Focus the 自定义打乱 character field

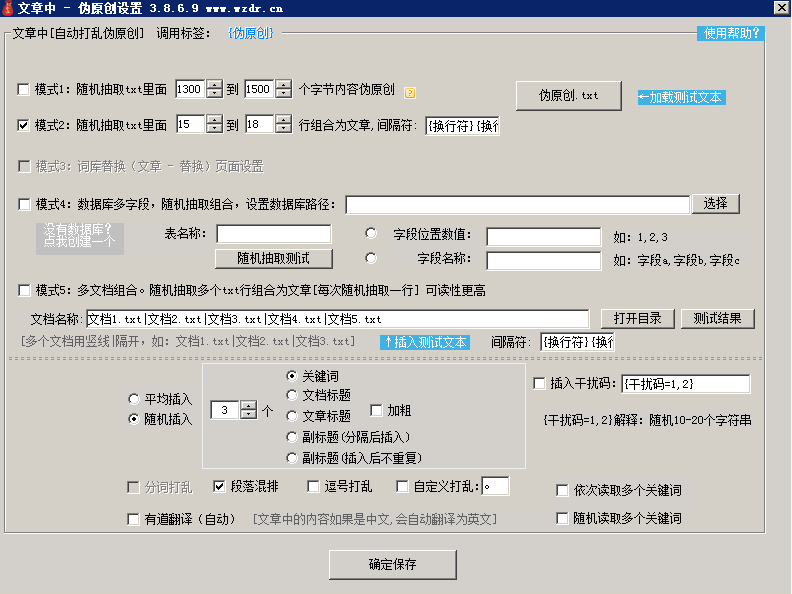click(495, 486)
